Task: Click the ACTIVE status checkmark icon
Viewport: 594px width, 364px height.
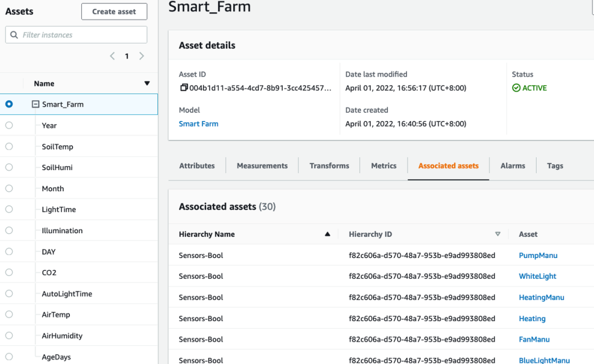Action: coord(516,88)
